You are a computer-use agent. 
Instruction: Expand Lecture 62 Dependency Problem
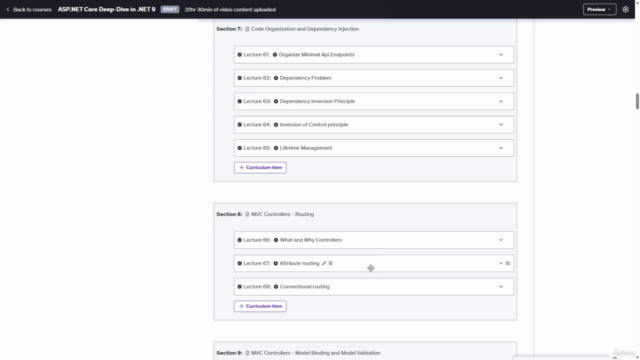[501, 78]
